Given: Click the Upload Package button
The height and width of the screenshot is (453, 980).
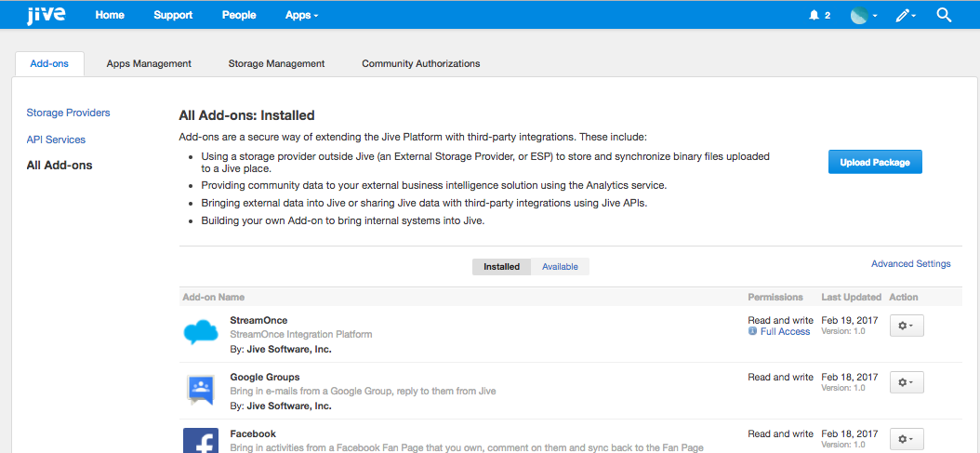Looking at the screenshot, I should [875, 162].
